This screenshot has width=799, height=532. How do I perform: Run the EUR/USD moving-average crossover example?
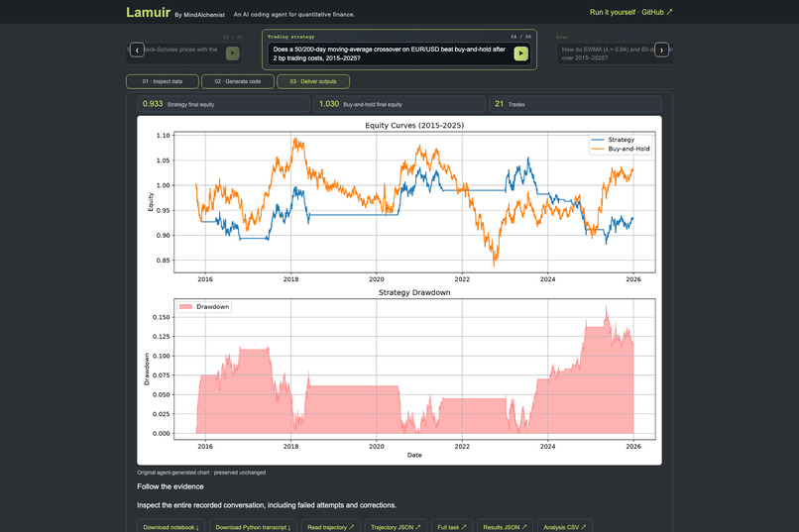point(520,53)
